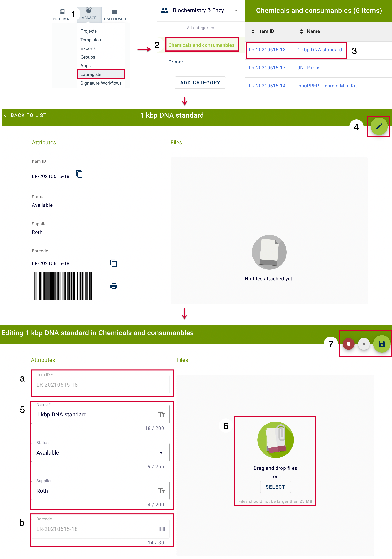Copy the Item ID with the copy icon
This screenshot has width=392, height=559.
click(x=79, y=174)
